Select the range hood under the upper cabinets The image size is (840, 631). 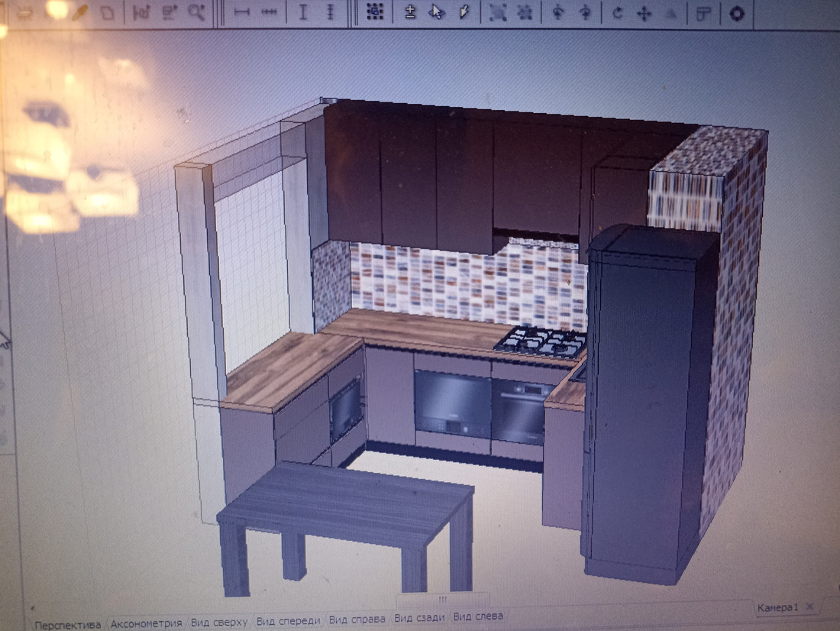point(536,235)
